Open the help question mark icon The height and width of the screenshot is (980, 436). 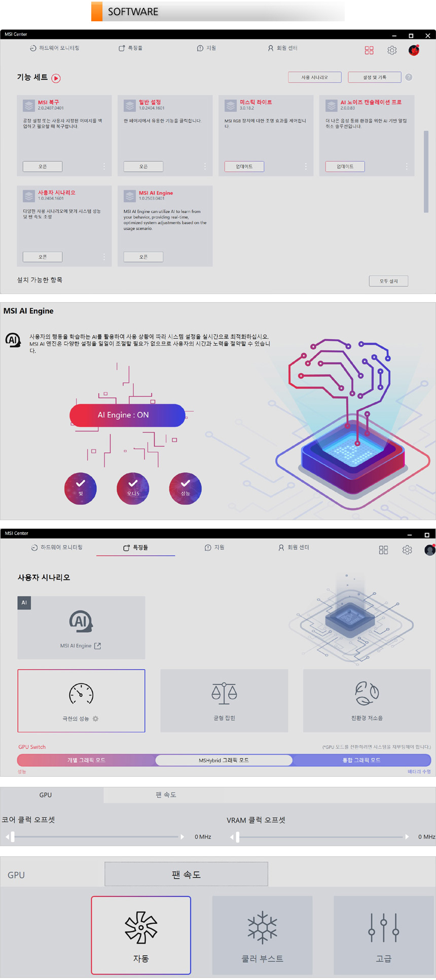point(409,77)
